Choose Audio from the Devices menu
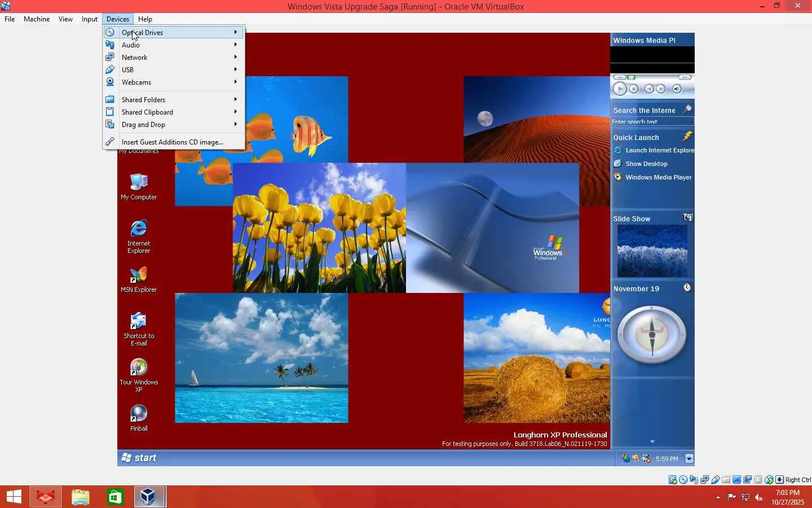The image size is (812, 508). coord(174,45)
